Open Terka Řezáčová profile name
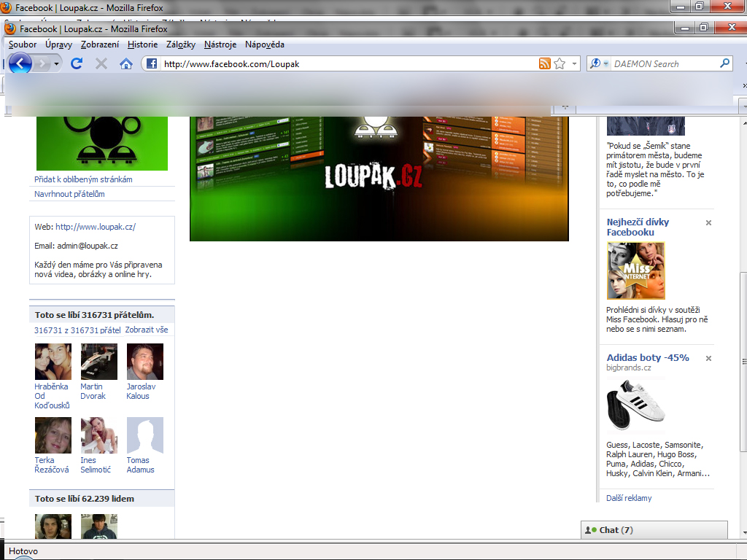This screenshot has height=560, width=747. click(52, 464)
